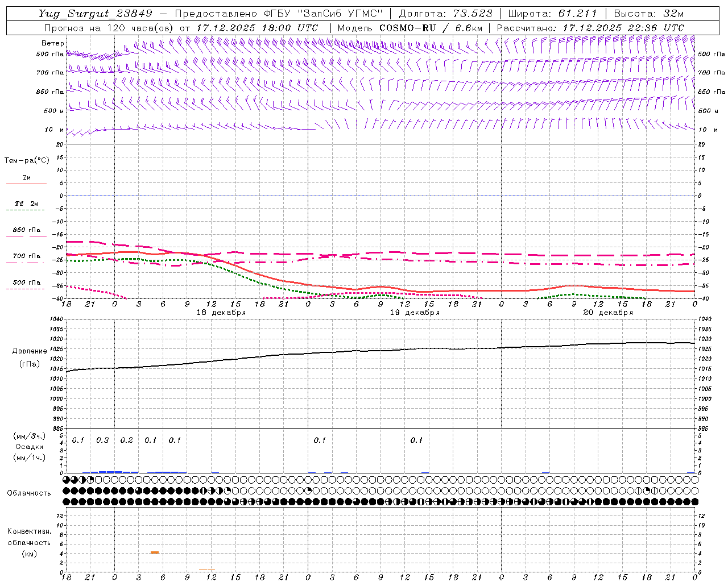Click the Широта 61.211 header field
The image size is (728, 582).
click(x=552, y=14)
